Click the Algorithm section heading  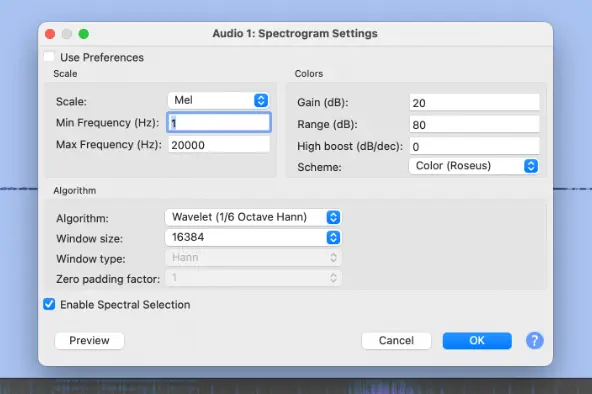coord(75,191)
